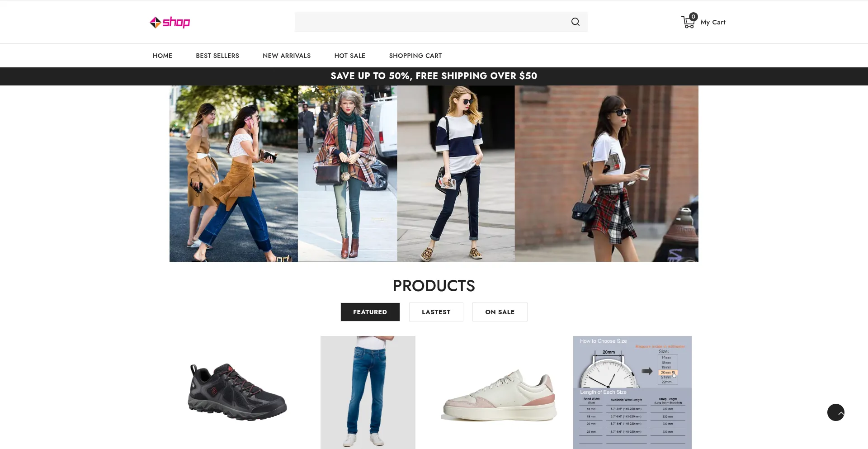The image size is (868, 449).
Task: Click the cart item count badge
Action: [x=693, y=17]
